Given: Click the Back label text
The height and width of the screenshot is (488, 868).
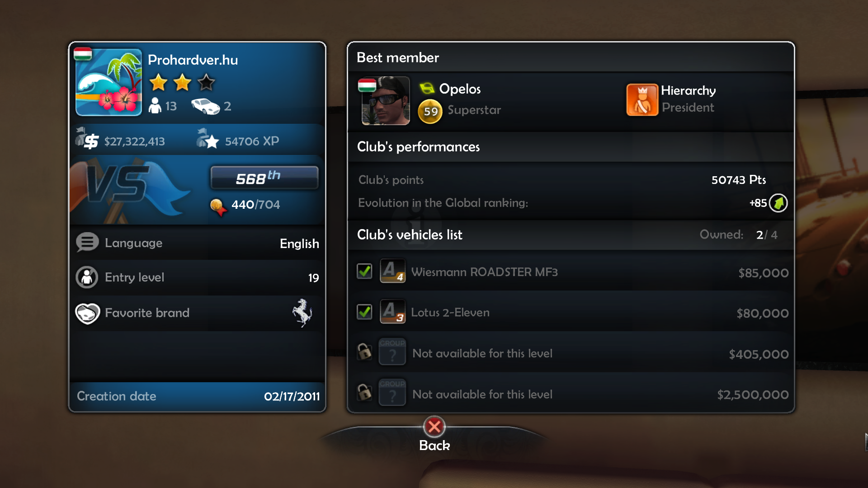Looking at the screenshot, I should (x=434, y=446).
